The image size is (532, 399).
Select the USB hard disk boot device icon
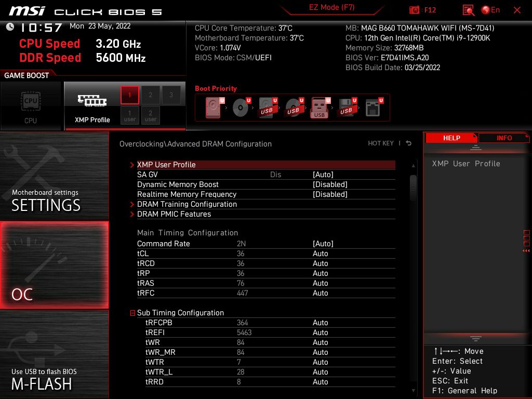point(268,108)
